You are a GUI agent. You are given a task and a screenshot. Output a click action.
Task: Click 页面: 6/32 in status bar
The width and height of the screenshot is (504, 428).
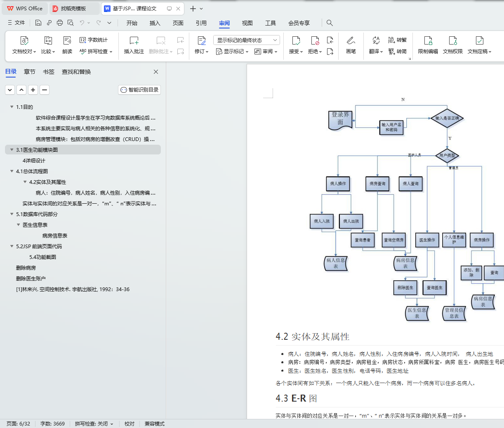coord(19,423)
